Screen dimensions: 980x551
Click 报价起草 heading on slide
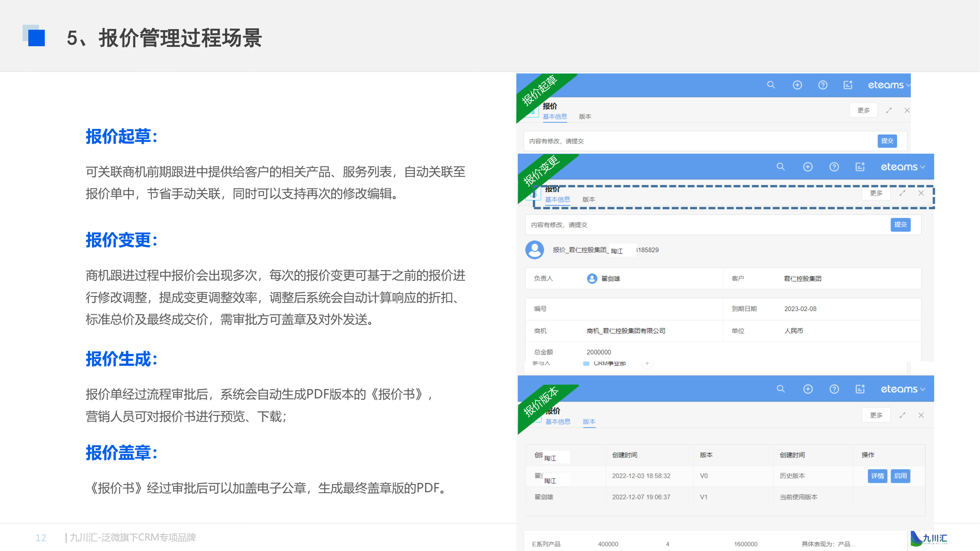[x=121, y=136]
